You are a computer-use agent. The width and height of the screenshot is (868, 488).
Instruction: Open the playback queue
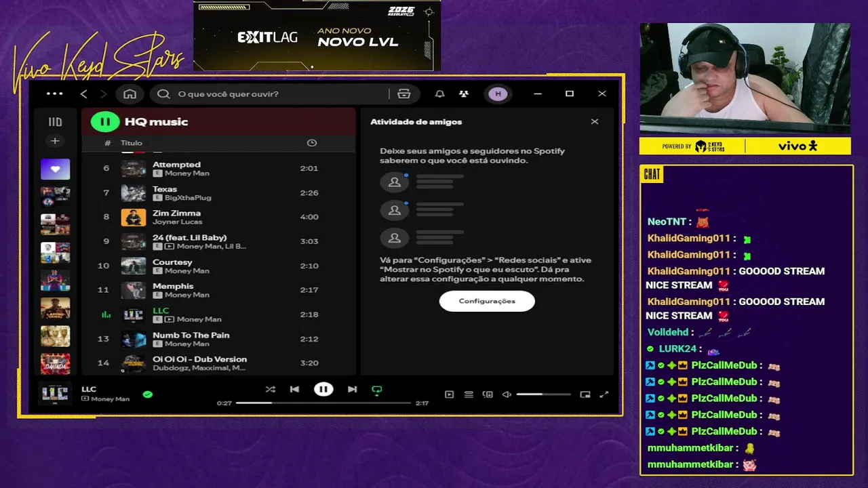469,394
